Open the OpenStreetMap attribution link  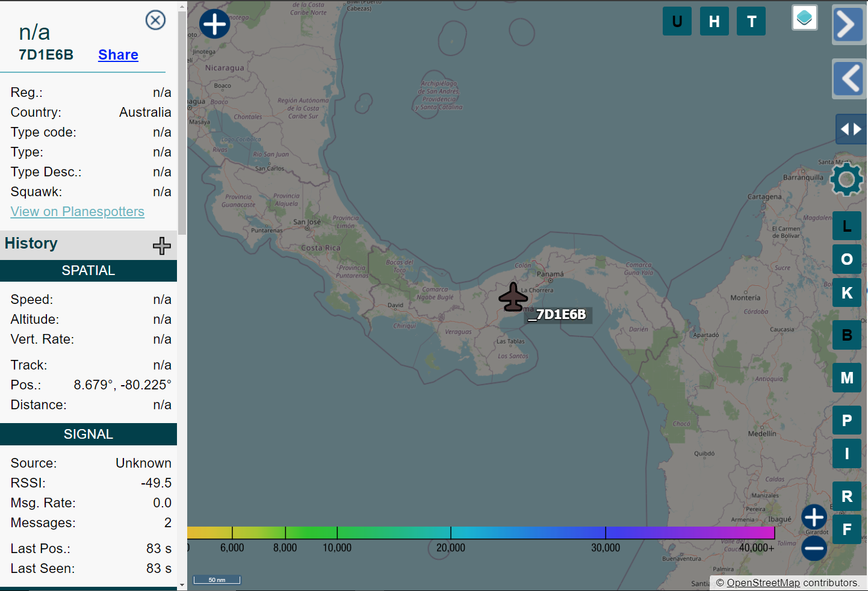[x=763, y=583]
